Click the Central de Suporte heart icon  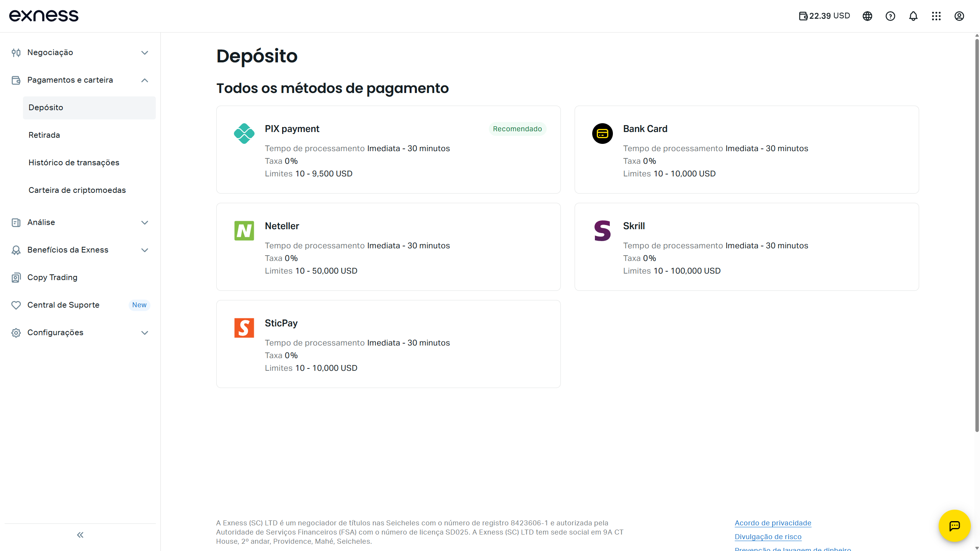pyautogui.click(x=16, y=305)
